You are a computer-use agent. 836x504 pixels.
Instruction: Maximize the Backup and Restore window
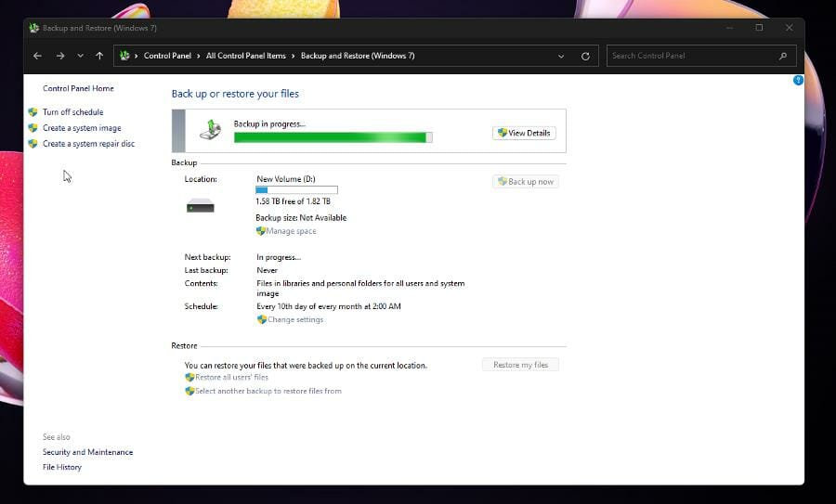pyautogui.click(x=759, y=28)
